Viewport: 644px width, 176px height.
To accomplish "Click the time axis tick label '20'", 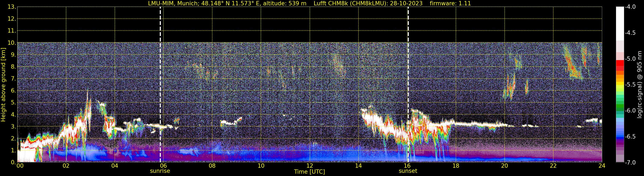I will point(505,166).
